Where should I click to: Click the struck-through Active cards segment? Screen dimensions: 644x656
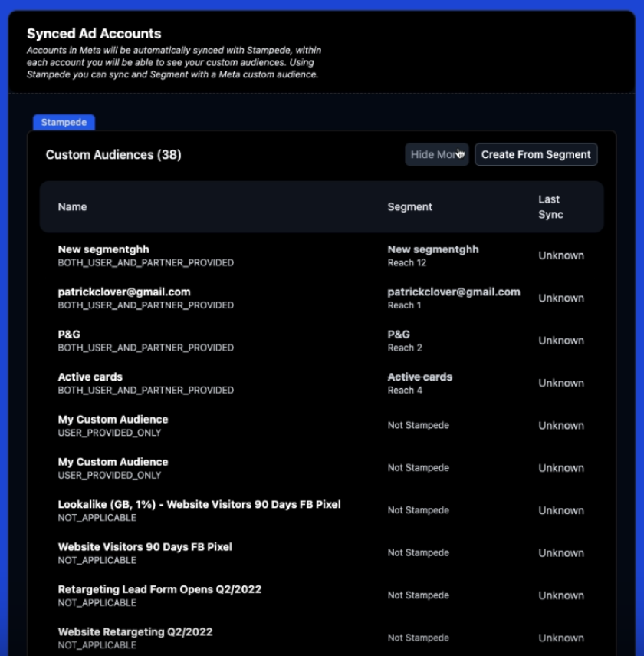(419, 377)
